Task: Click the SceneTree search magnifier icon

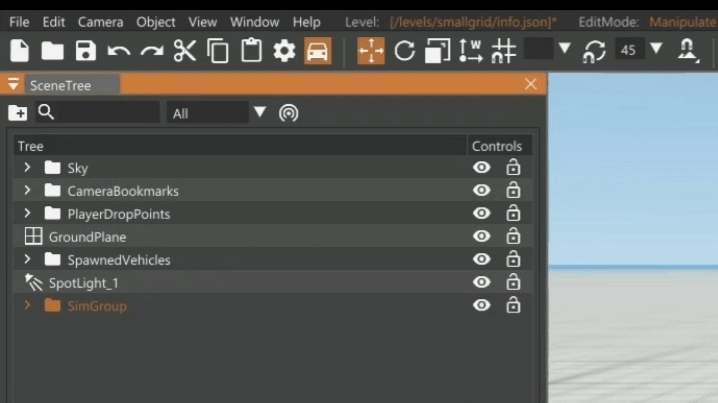Action: coord(46,112)
